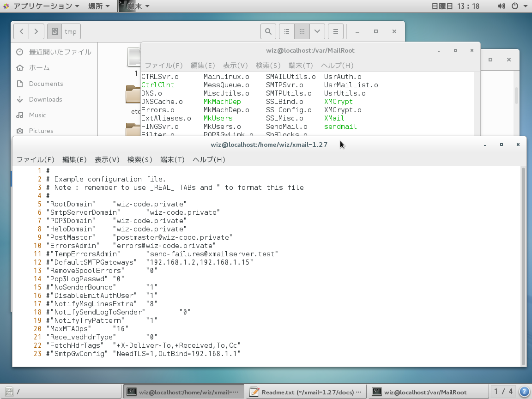The height and width of the screenshot is (399, 532).
Task: Open file manager search
Action: point(268,31)
